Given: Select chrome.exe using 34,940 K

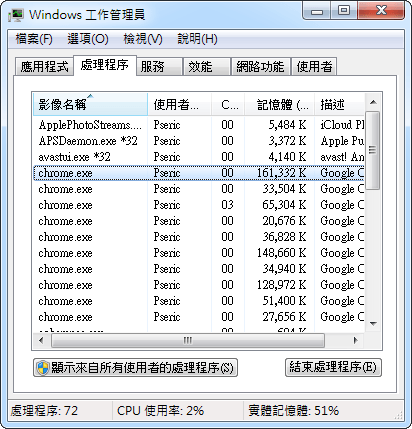Looking at the screenshot, I should click(x=199, y=269).
